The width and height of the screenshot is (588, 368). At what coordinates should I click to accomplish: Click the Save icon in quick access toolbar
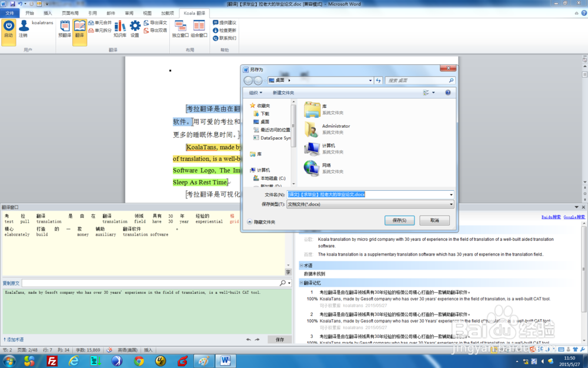[12, 4]
